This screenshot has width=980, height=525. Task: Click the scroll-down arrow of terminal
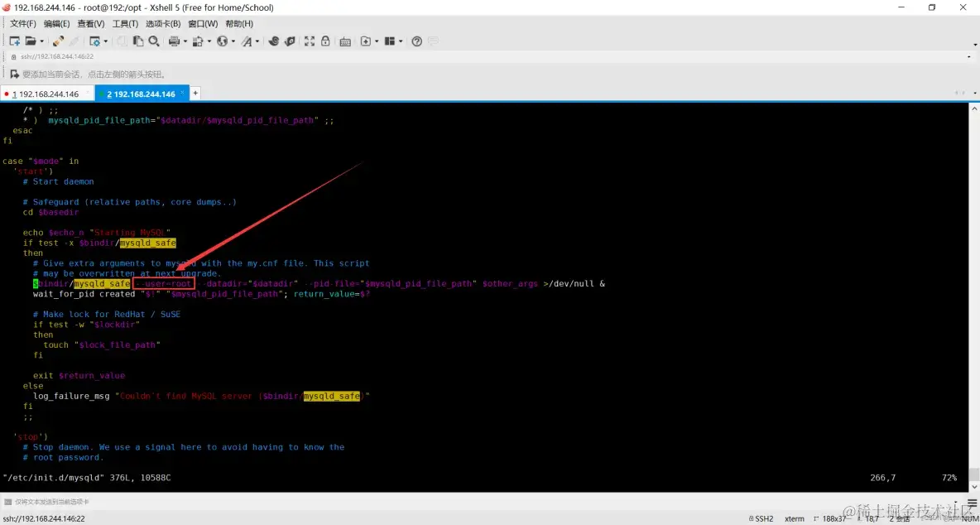click(974, 487)
